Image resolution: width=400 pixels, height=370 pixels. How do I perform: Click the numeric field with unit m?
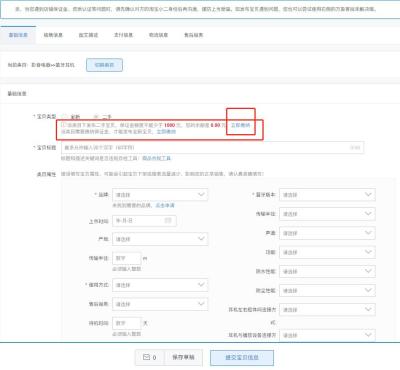127,258
